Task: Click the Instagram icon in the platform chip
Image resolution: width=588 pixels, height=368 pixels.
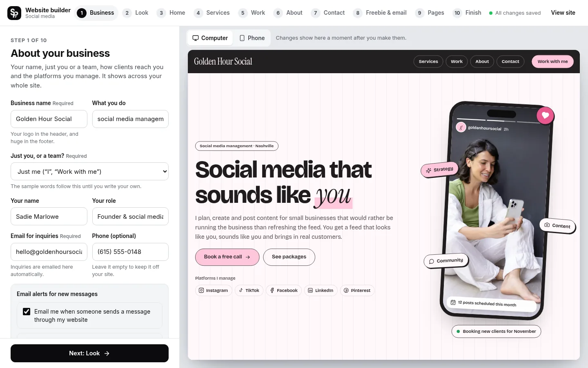Action: (201, 290)
